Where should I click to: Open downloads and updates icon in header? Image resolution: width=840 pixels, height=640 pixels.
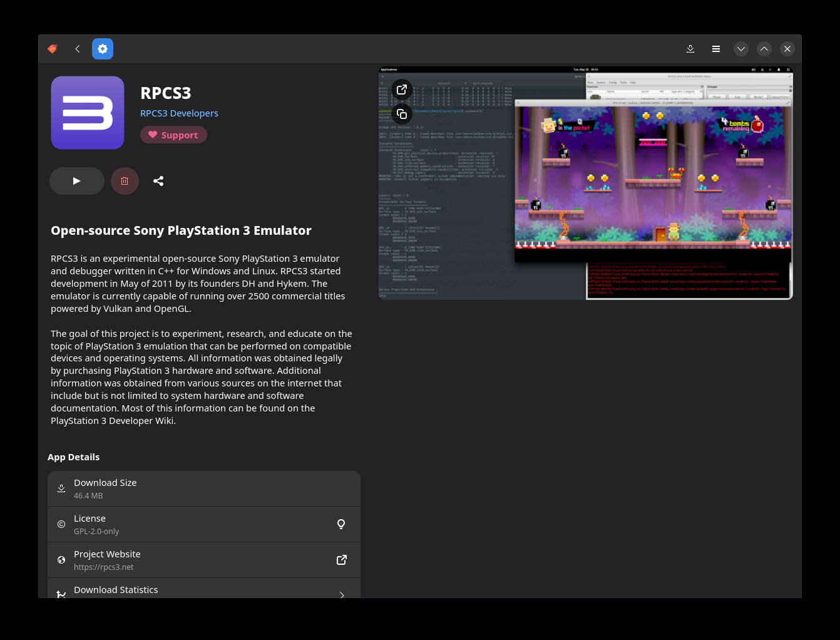click(690, 49)
